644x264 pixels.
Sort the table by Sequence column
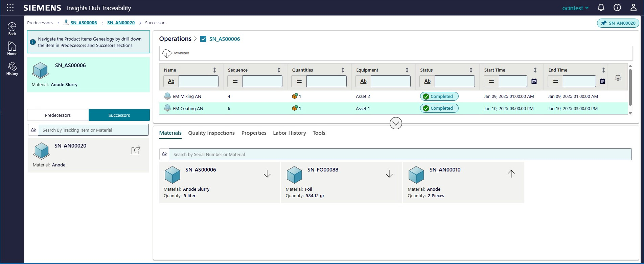coord(279,70)
